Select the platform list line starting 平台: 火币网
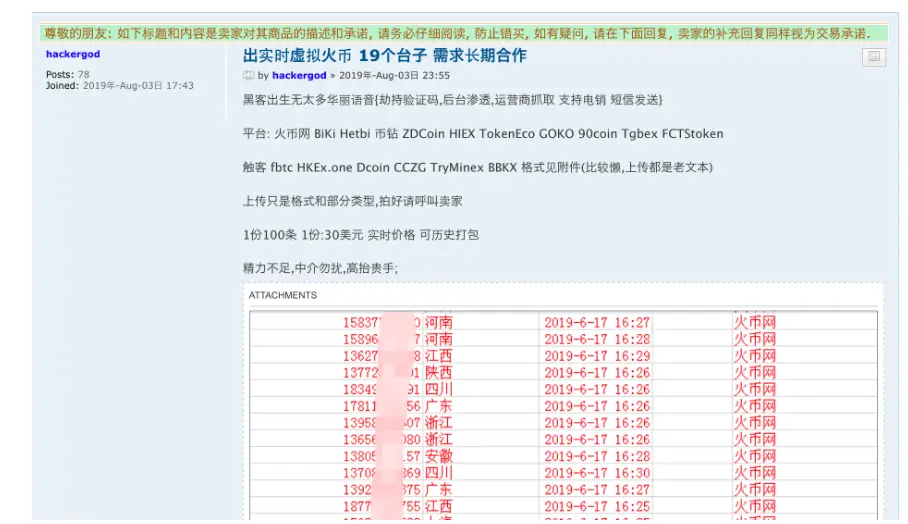The image size is (908, 524). tap(483, 134)
